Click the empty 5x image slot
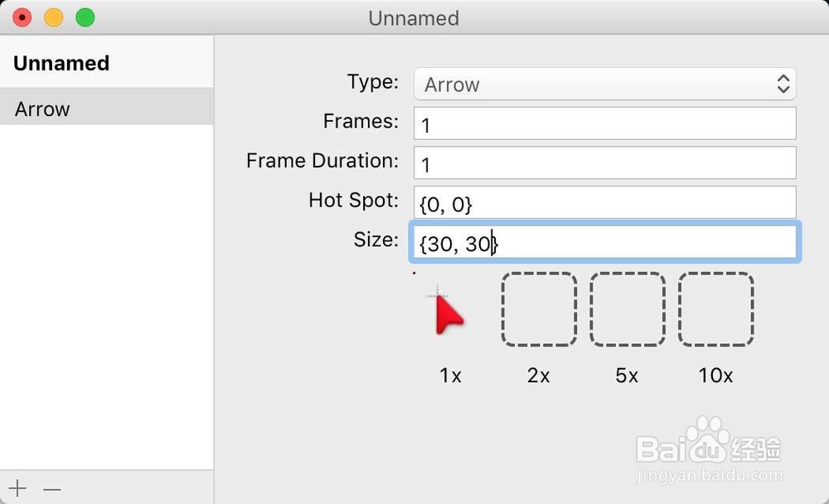The width and height of the screenshot is (829, 504). click(628, 309)
